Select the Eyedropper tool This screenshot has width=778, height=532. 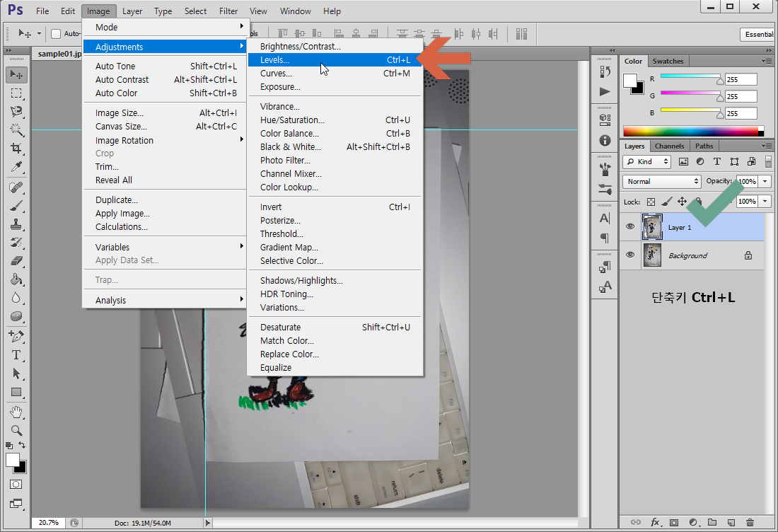tap(16, 167)
